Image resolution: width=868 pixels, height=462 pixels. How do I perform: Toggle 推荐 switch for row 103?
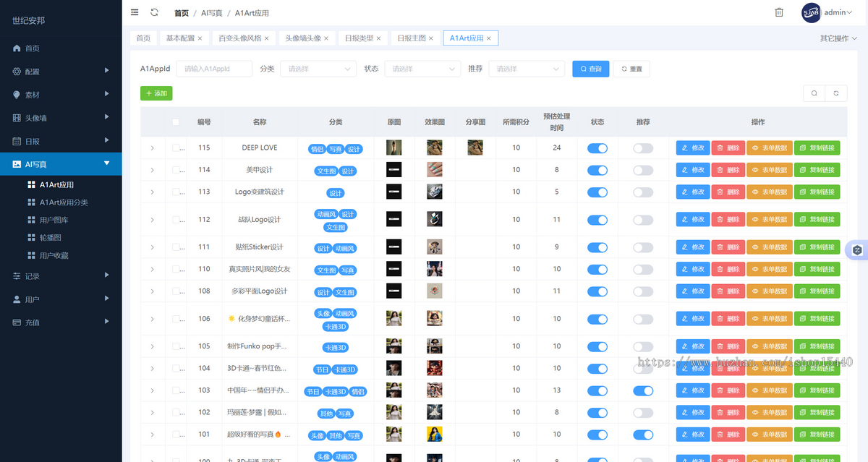coord(643,390)
